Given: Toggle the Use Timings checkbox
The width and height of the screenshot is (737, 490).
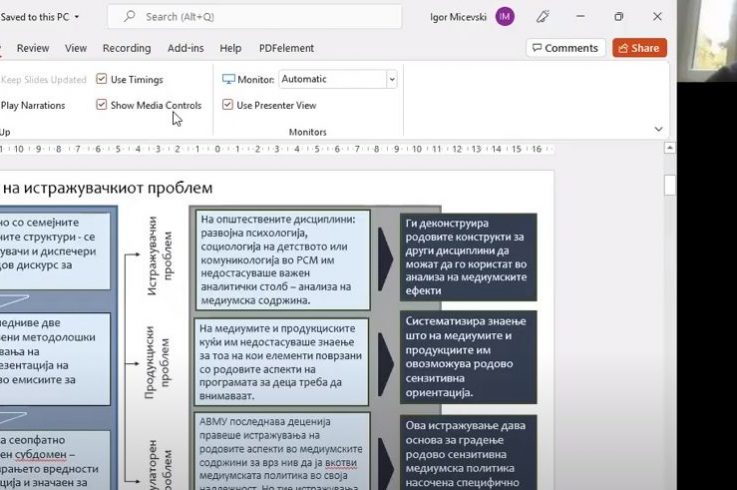Looking at the screenshot, I should pos(102,79).
